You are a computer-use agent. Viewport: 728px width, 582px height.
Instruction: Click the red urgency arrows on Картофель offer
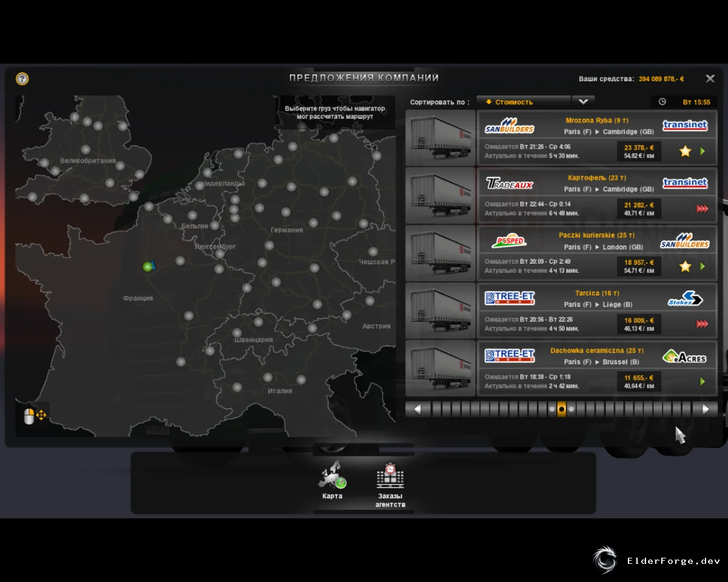click(702, 209)
